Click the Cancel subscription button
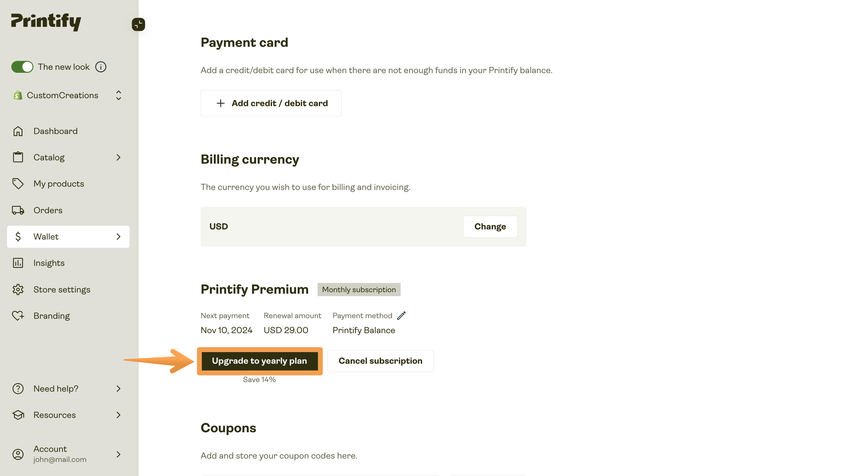This screenshot has width=868, height=476. [380, 361]
